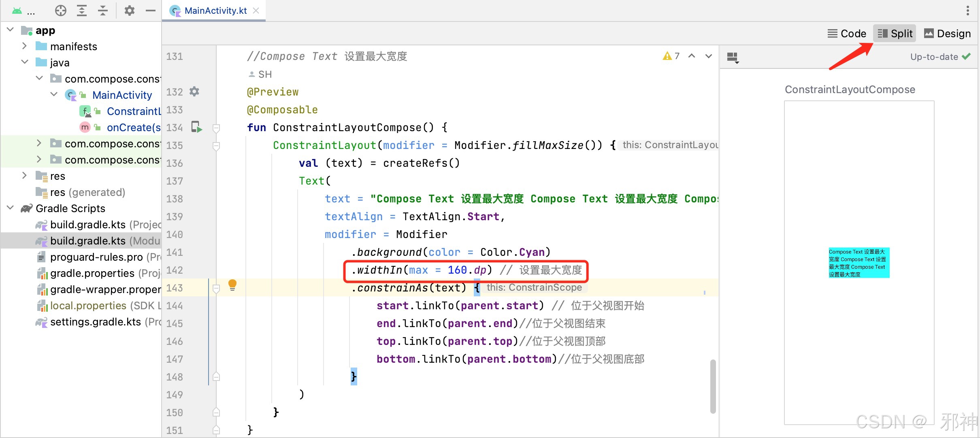Select the ConstraintL function item in tree
The height and width of the screenshot is (438, 980).
(134, 111)
